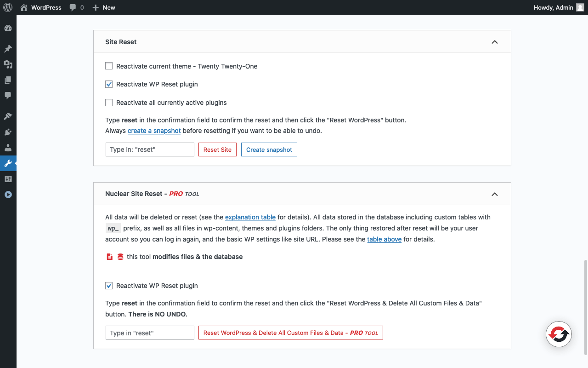Open Dashboard from sidebar gauge icon

point(8,28)
